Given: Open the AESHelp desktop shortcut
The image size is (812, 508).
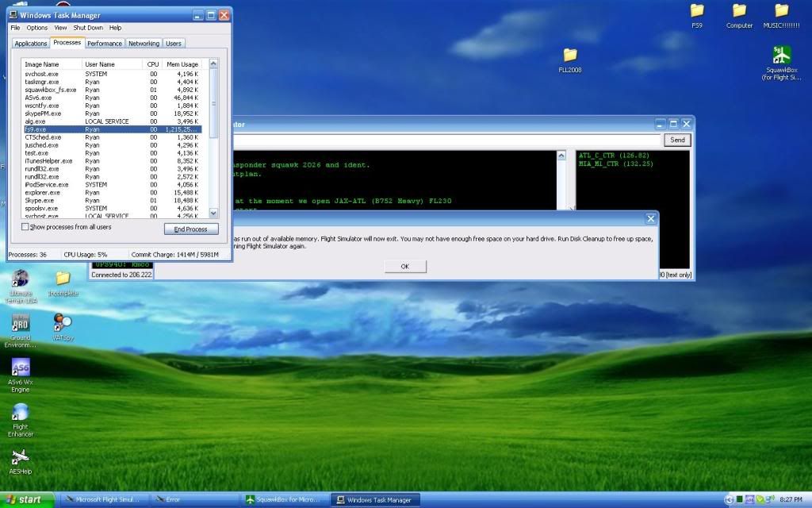Looking at the screenshot, I should (21, 458).
